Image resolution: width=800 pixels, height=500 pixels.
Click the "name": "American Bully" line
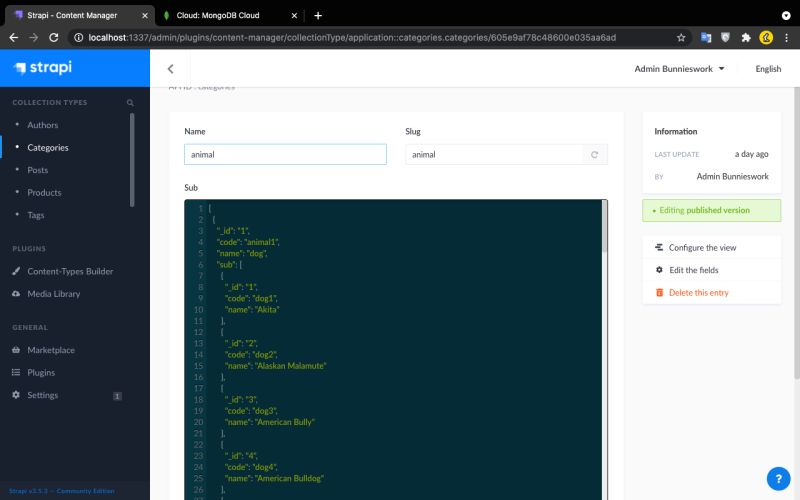coord(269,421)
